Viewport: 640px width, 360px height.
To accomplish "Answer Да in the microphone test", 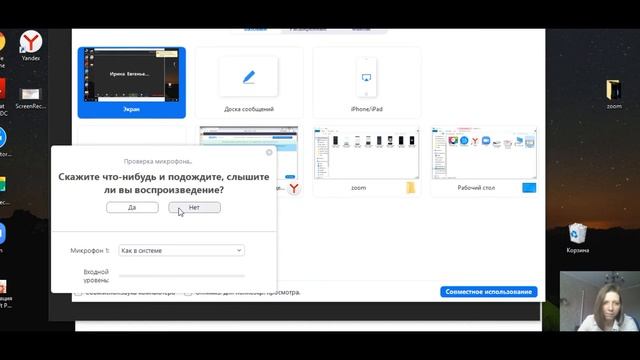I will [x=132, y=207].
